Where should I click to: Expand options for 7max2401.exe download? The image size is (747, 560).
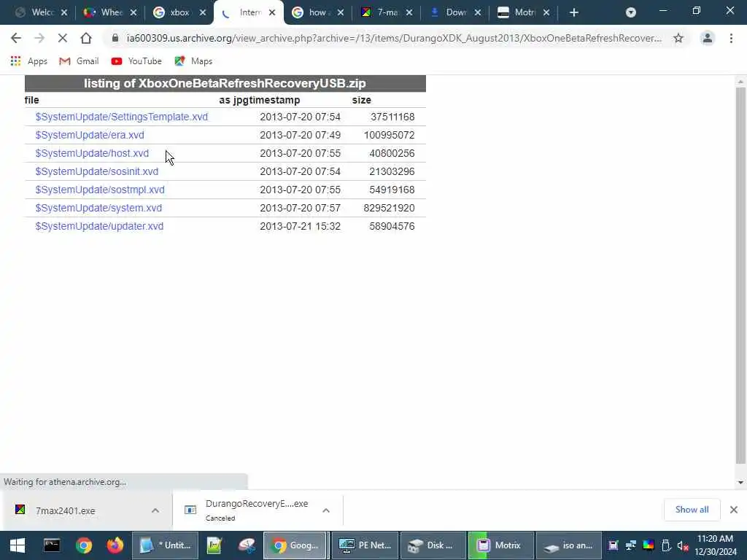155,510
